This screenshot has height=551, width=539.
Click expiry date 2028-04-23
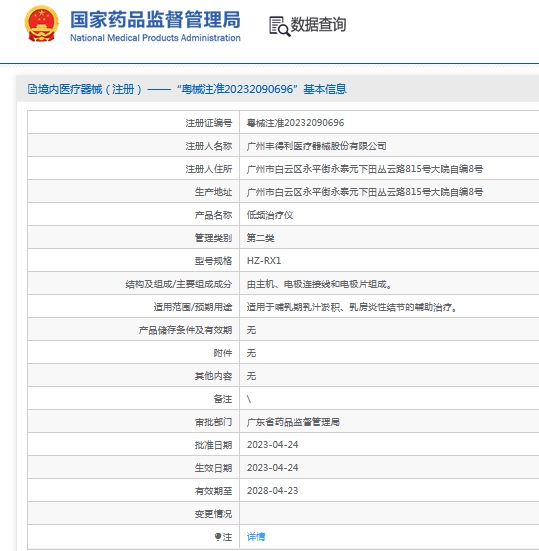coord(272,491)
